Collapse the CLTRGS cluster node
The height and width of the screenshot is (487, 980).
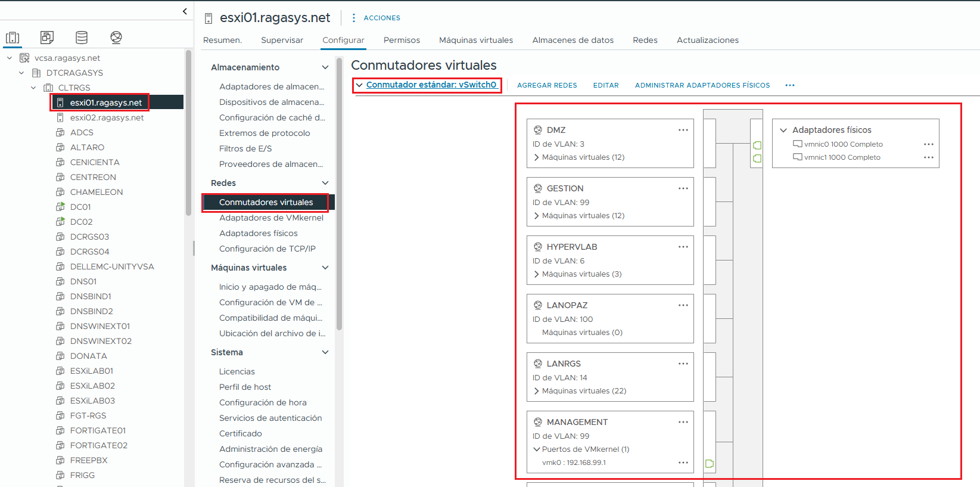click(33, 88)
